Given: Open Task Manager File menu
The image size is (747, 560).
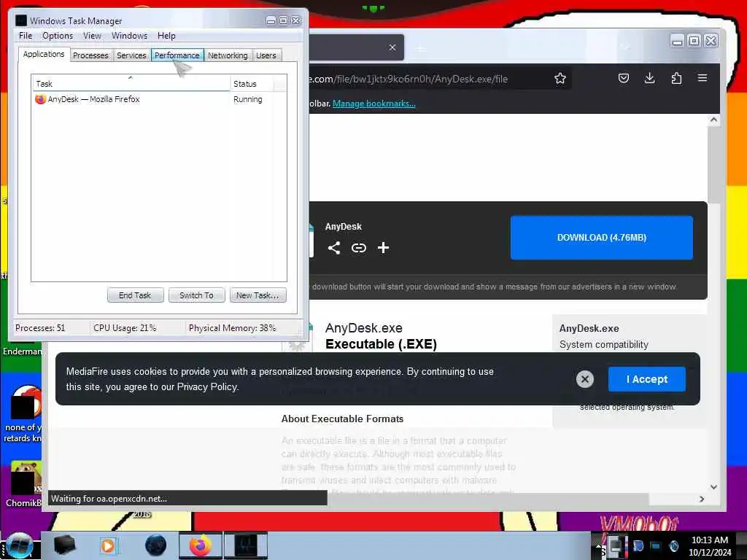Looking at the screenshot, I should coord(26,36).
